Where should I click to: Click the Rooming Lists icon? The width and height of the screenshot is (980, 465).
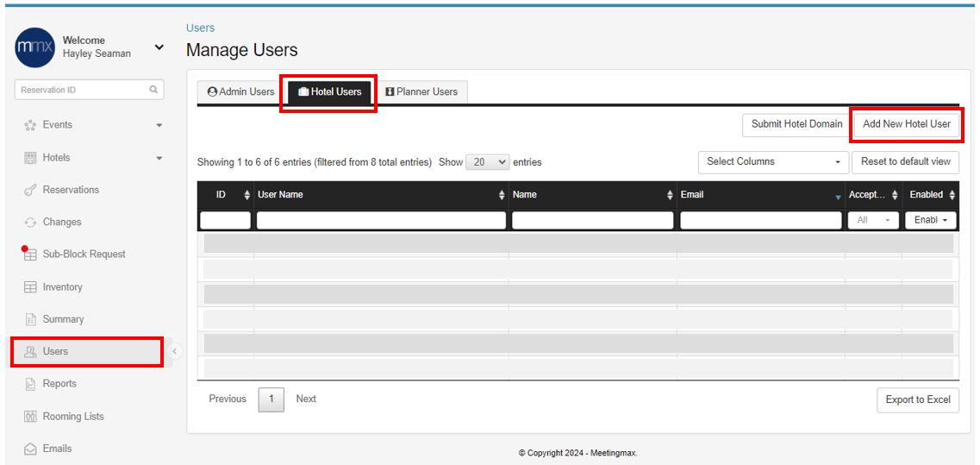tap(30, 416)
